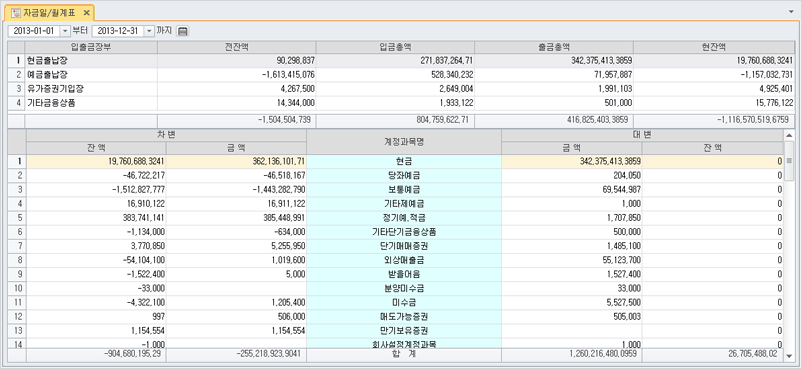Screen dimensions: 802x369
Task: Click the value 15,776,122
Action: (774, 103)
